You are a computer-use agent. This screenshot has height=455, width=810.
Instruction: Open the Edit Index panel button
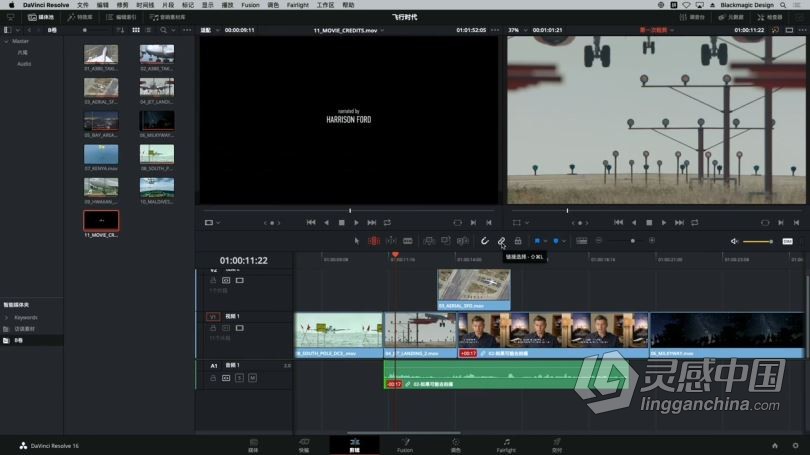(x=121, y=17)
